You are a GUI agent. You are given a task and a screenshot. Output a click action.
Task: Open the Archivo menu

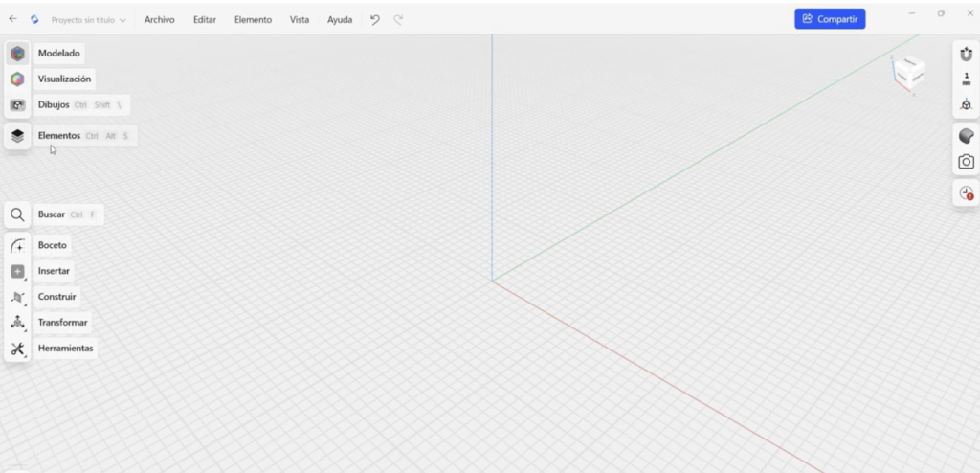pyautogui.click(x=160, y=19)
